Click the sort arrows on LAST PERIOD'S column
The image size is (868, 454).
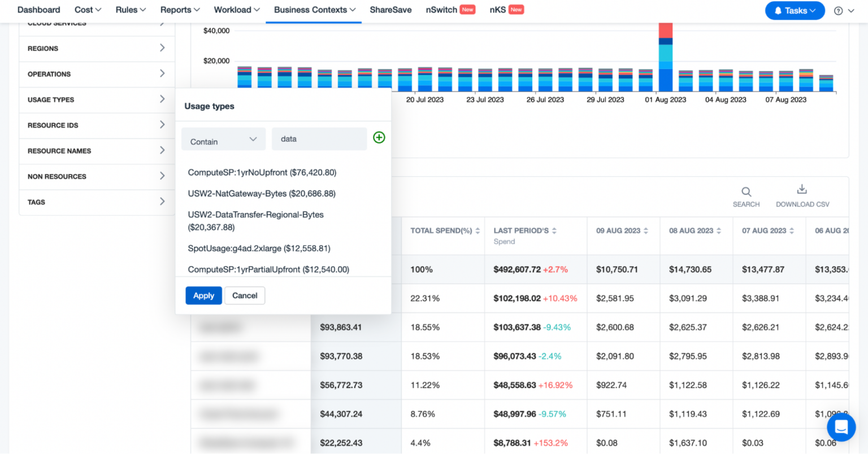tap(554, 230)
